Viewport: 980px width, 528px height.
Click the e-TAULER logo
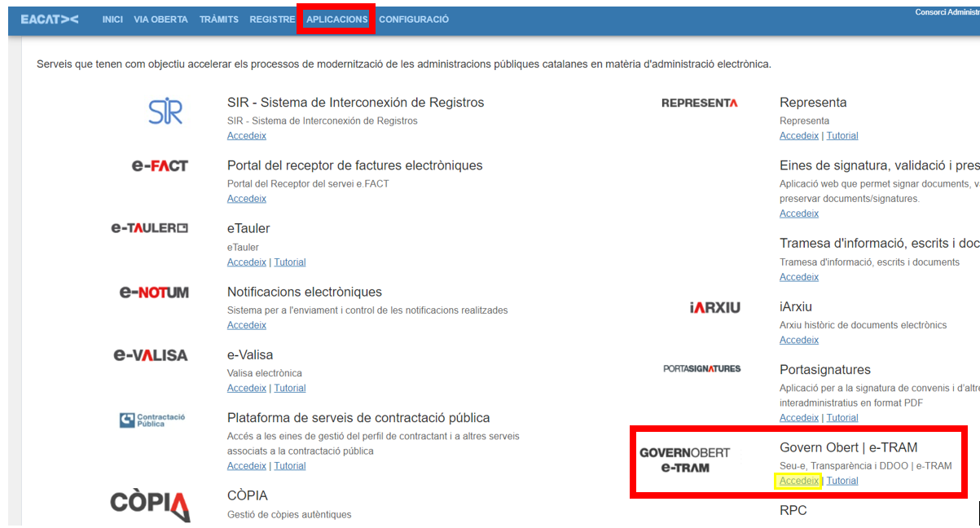point(150,228)
